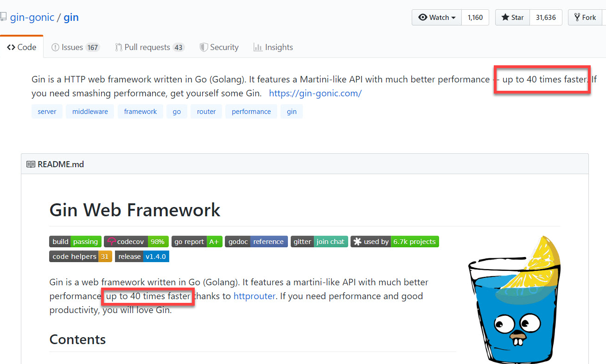View the 1,160 watchers count
Screen dimensions: 606x364
pyautogui.click(x=475, y=18)
